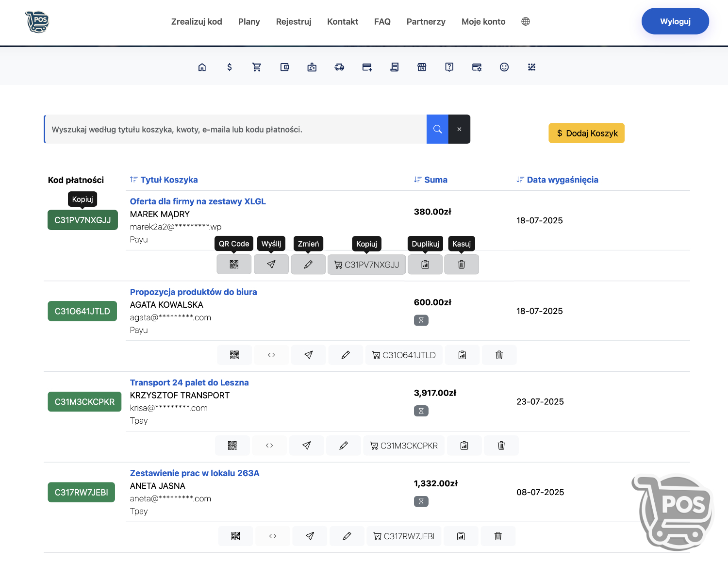The width and height of the screenshot is (728, 563).
Task: Click the Dodaj Koszyk button
Action: pos(586,133)
